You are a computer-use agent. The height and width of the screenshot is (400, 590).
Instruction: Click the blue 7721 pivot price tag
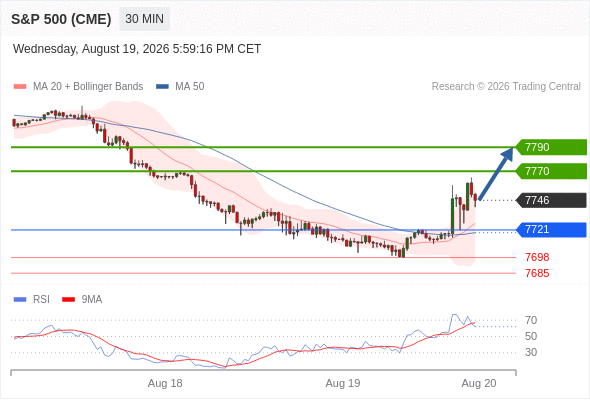pos(551,230)
